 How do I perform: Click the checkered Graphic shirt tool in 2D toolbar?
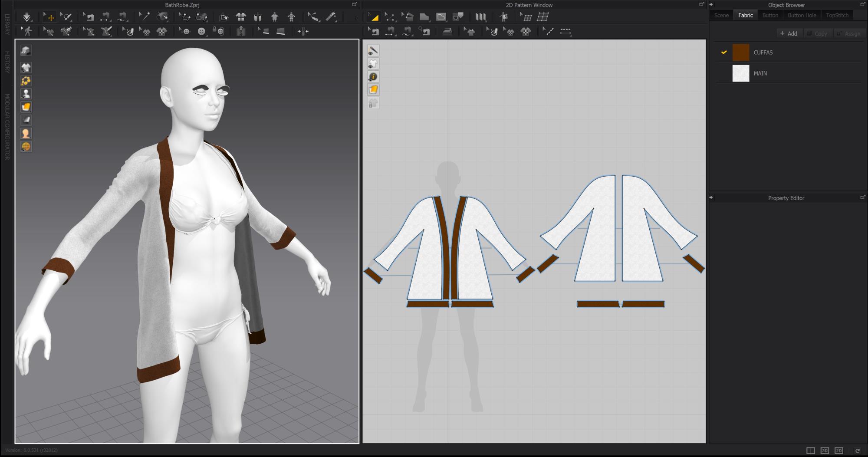526,31
